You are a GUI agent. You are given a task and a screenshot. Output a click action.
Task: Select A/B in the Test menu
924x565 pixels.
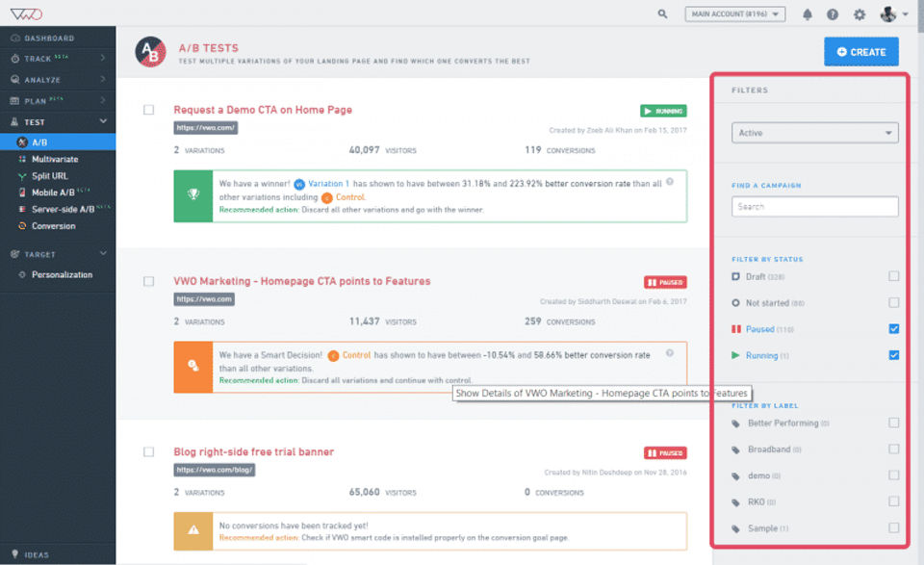pyautogui.click(x=58, y=142)
